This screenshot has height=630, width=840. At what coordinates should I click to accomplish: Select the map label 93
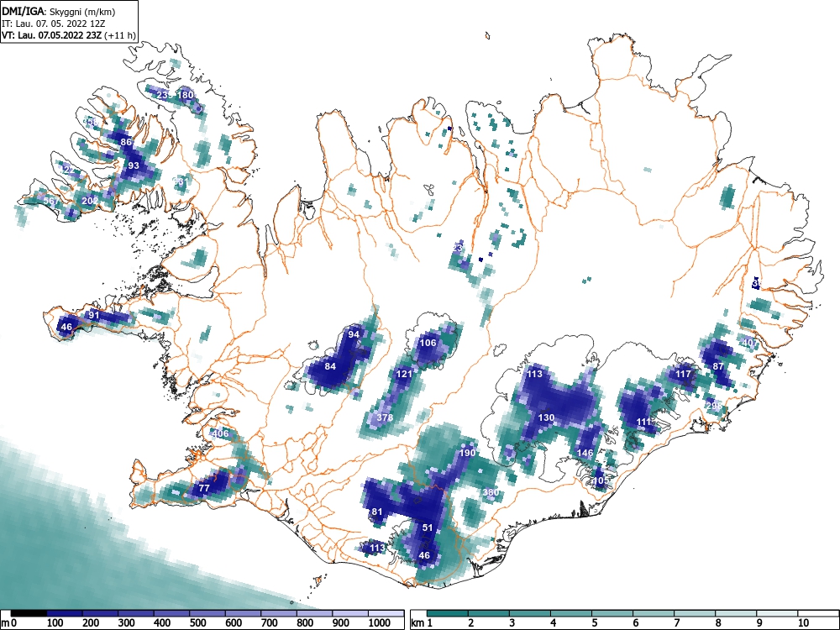pyautogui.click(x=134, y=165)
